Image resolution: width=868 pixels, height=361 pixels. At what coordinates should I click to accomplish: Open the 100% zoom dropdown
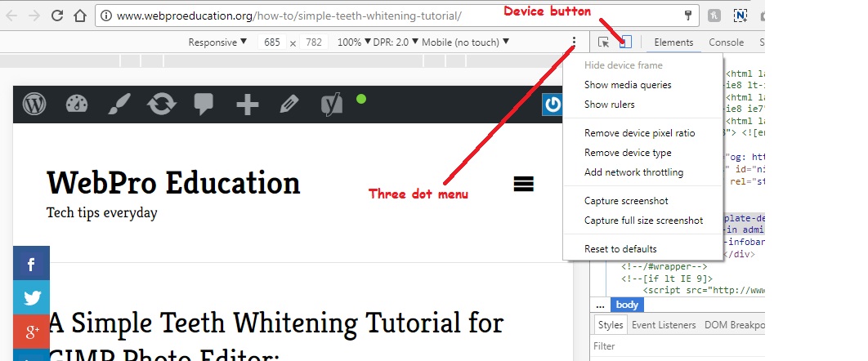click(354, 42)
